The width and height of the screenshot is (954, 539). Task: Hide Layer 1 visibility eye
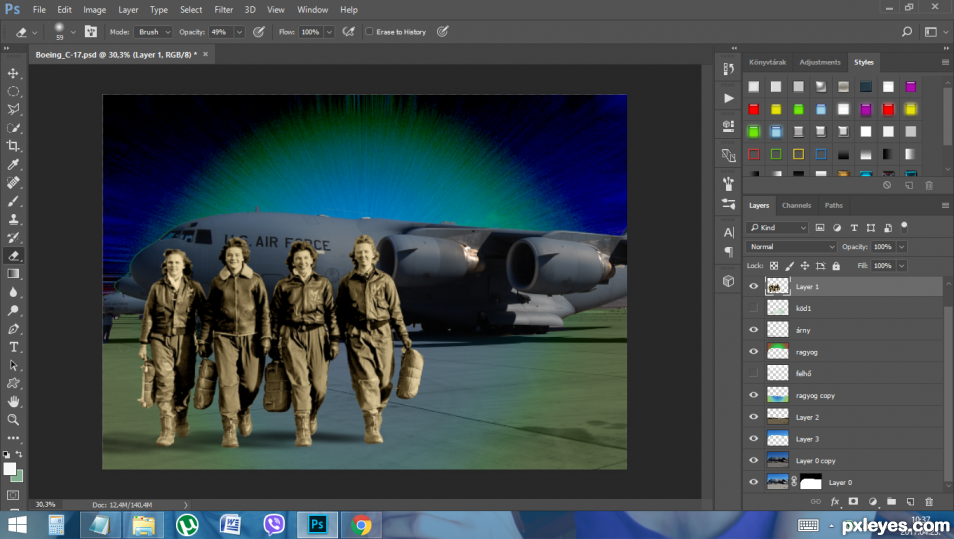(x=753, y=287)
